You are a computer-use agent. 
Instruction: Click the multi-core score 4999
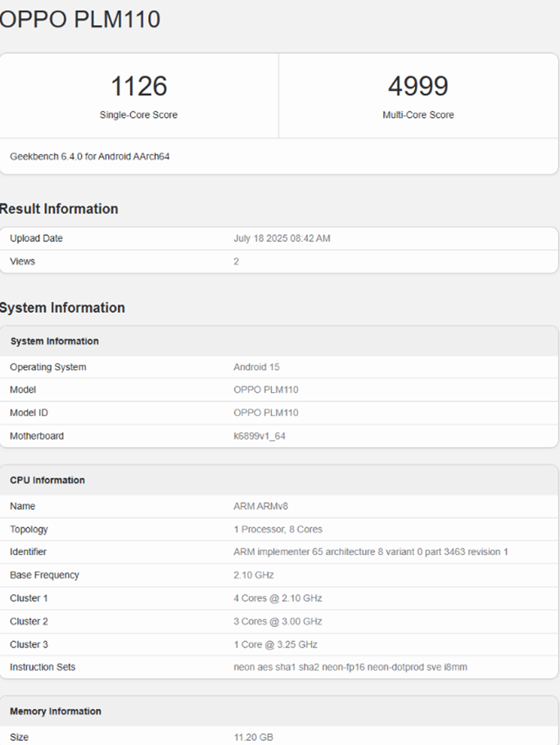(x=418, y=86)
